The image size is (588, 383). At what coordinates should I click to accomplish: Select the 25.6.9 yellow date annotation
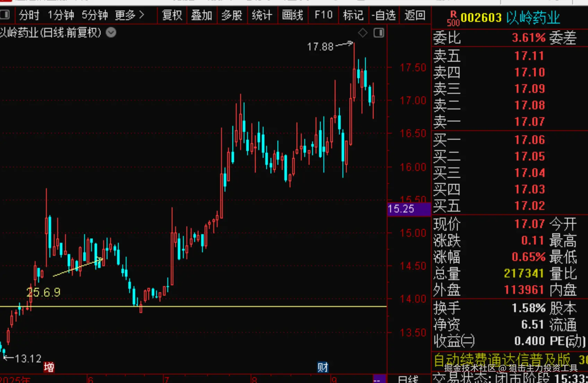pyautogui.click(x=43, y=292)
